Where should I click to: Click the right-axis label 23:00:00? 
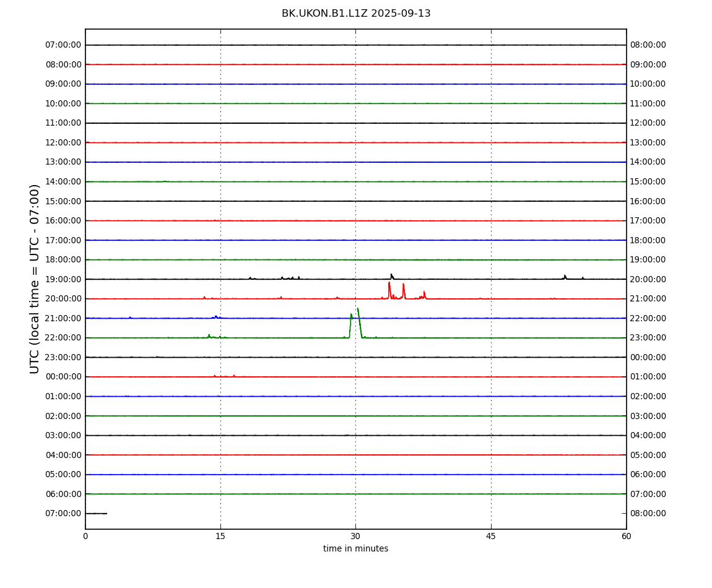click(648, 338)
